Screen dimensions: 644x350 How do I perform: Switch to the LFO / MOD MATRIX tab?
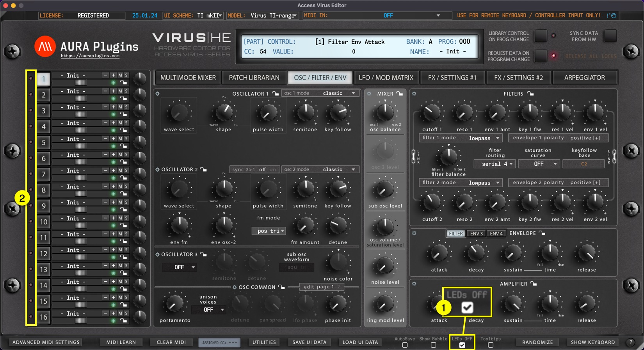pos(386,78)
